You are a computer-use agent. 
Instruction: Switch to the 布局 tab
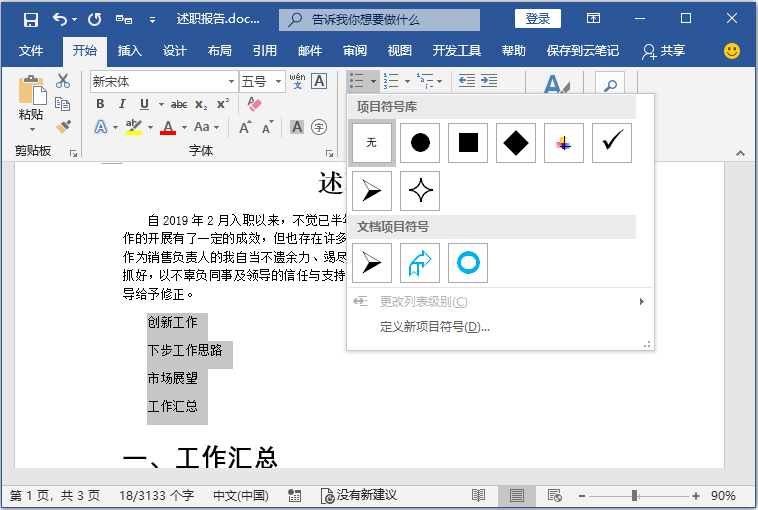219,51
